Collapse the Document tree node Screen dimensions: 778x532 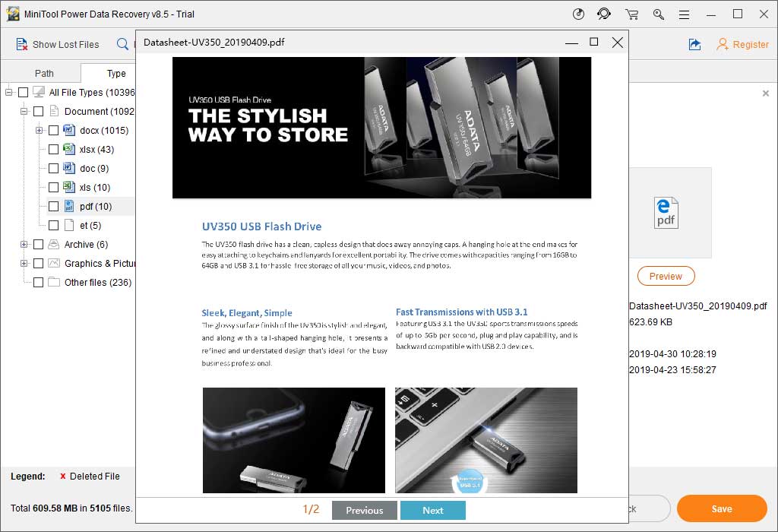[24, 112]
